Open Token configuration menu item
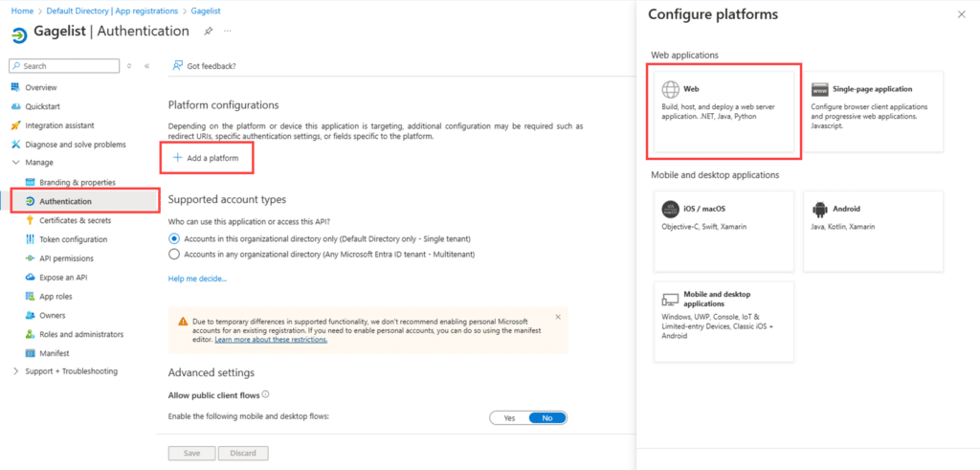Screen dimensions: 980x470 73,239
